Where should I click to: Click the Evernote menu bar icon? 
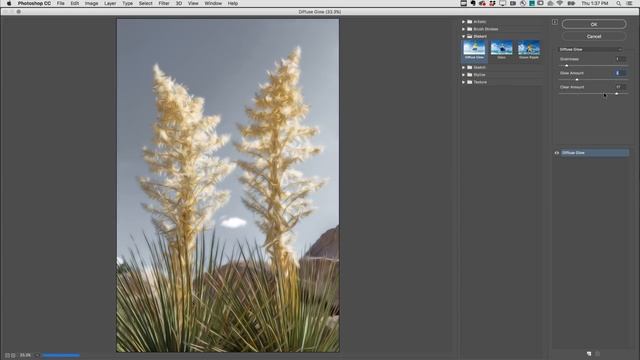coord(473,3)
